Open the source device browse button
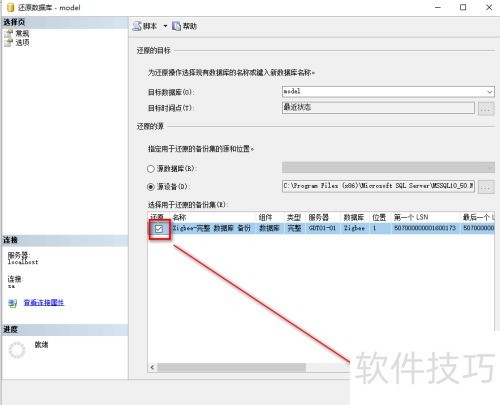 click(486, 187)
